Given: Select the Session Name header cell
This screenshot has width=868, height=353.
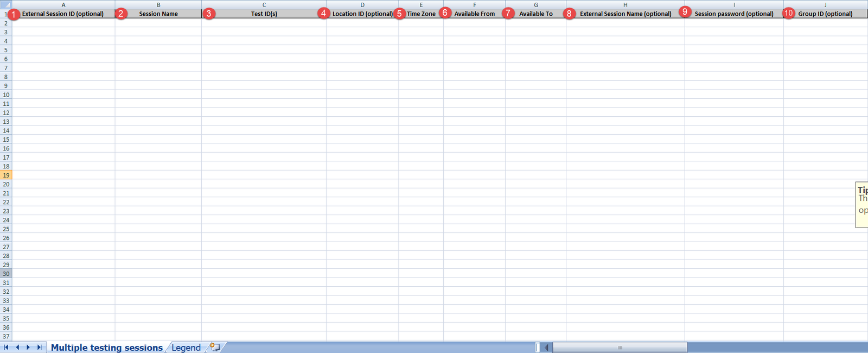Looking at the screenshot, I should [158, 14].
